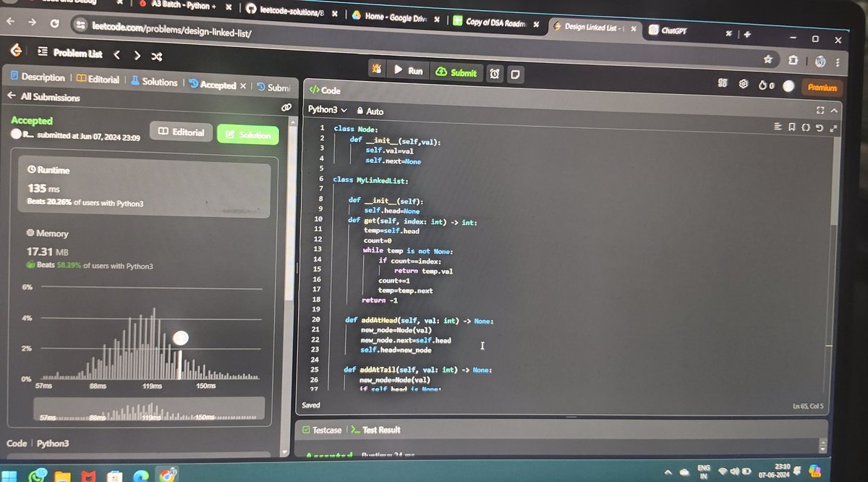Open the notes sticky icon
Image resolution: width=868 pixels, height=482 pixels.
click(x=514, y=74)
